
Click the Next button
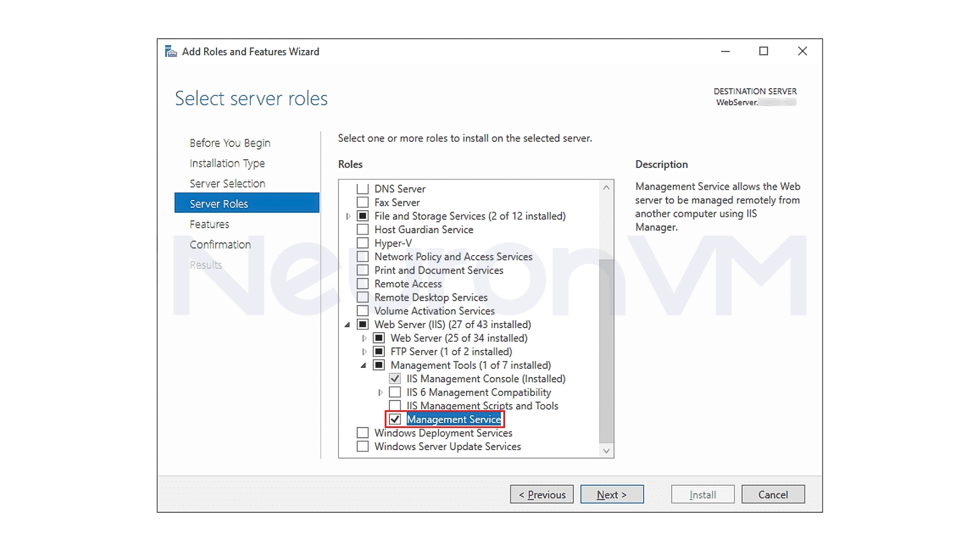(x=612, y=494)
